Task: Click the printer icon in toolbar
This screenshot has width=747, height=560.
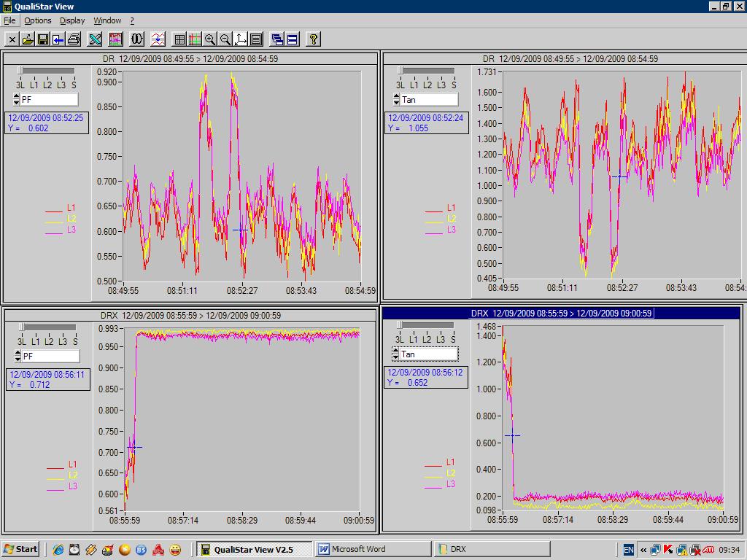Action: [74, 39]
